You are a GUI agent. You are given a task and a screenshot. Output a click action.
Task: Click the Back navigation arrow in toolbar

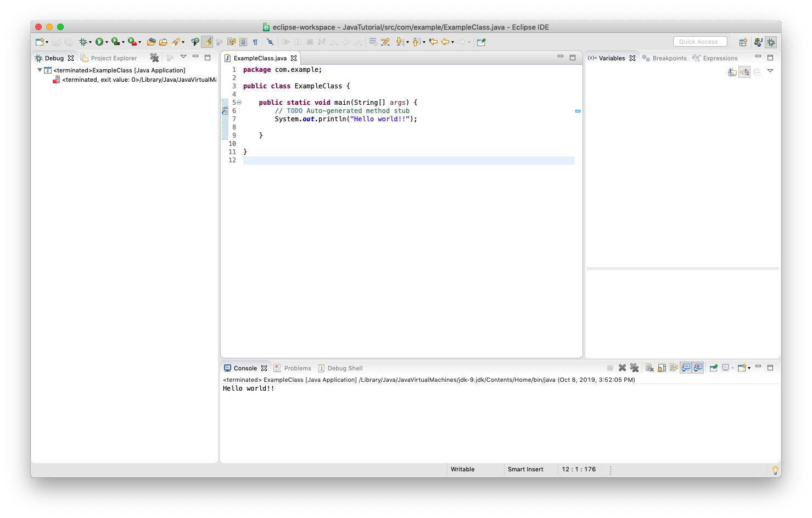[x=445, y=42]
